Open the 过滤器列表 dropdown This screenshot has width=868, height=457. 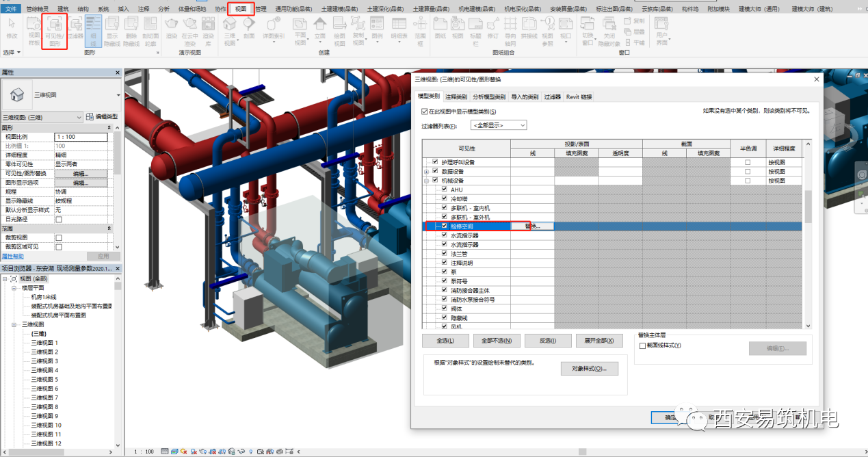[499, 125]
